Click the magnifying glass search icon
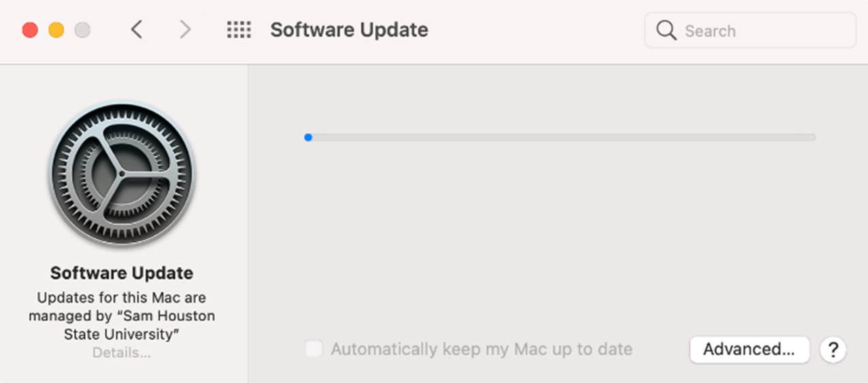This screenshot has width=868, height=383. click(667, 31)
